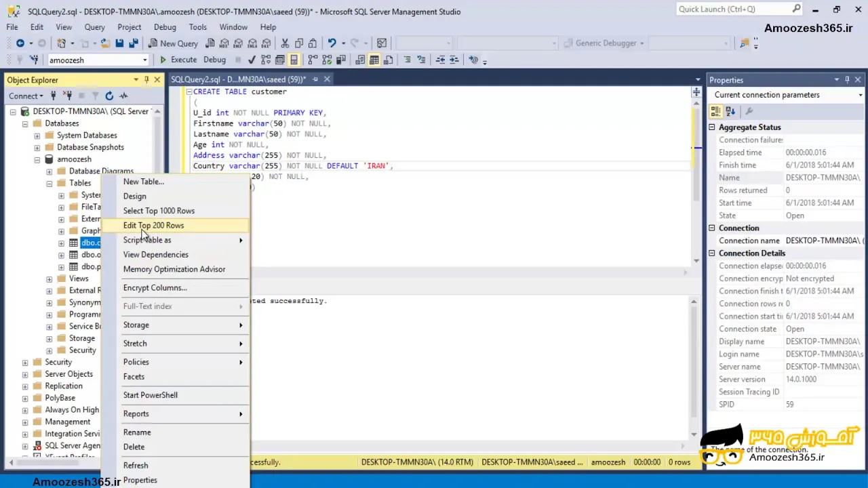This screenshot has width=868, height=488.
Task: Open the Query menu
Action: point(94,27)
